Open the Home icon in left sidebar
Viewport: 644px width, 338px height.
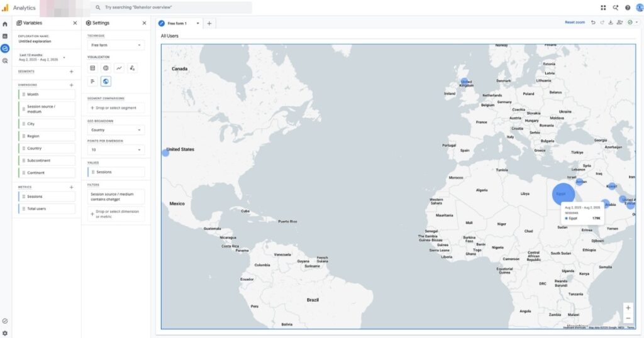[x=5, y=25]
